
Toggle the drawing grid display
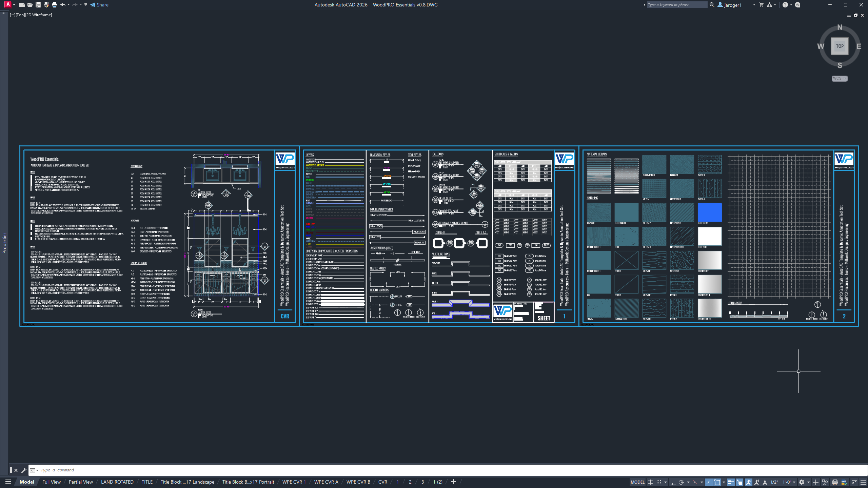click(x=650, y=482)
